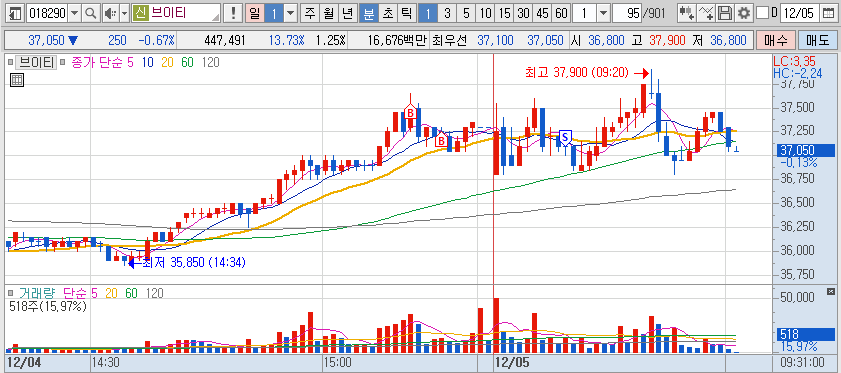The image size is (841, 373).
Task: Click the speaker sound alert icon
Action: coord(109,13)
